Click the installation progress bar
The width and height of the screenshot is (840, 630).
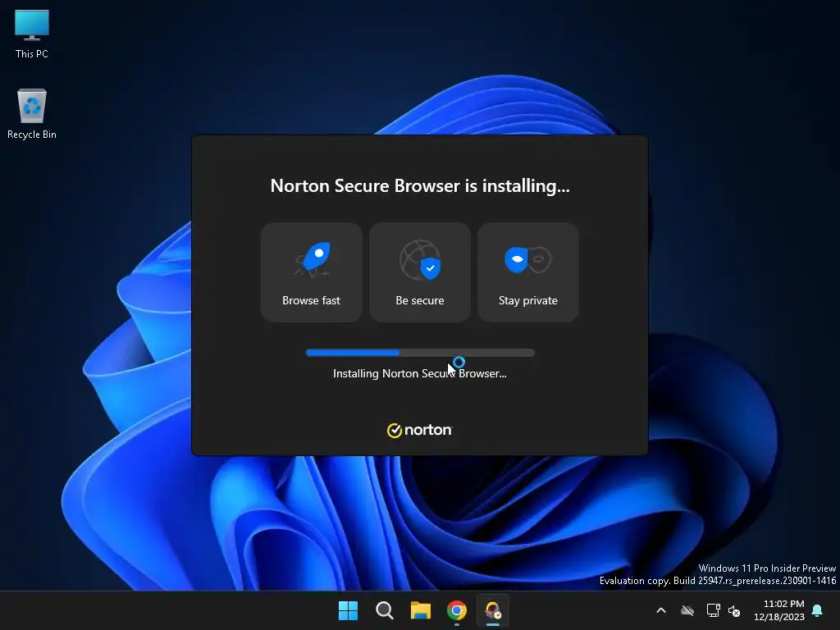click(x=420, y=353)
